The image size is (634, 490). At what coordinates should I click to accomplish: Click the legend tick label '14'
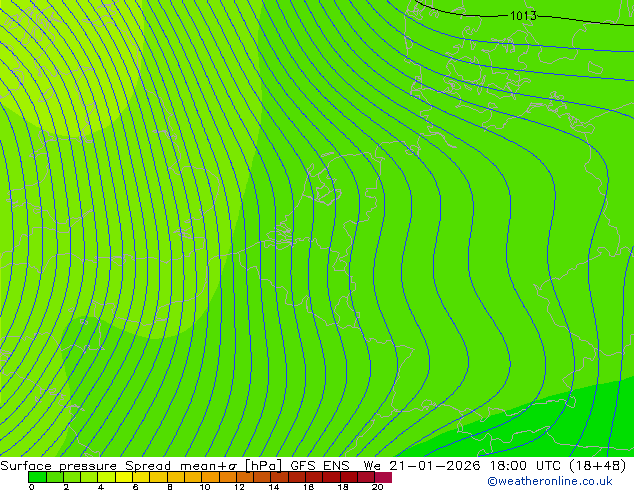[x=274, y=487]
